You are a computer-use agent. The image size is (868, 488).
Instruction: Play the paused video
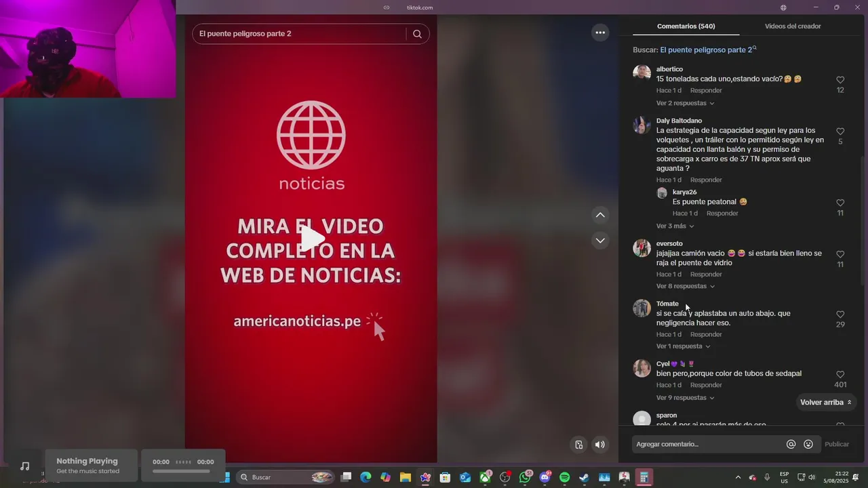pos(311,239)
